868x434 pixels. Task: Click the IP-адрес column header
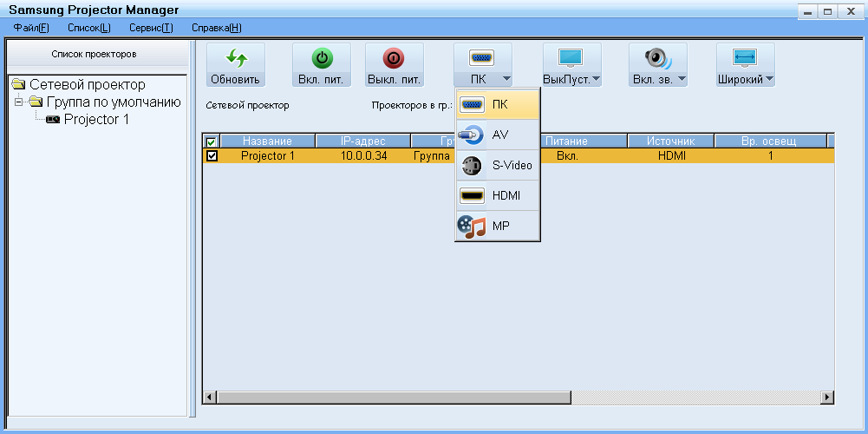[x=363, y=141]
